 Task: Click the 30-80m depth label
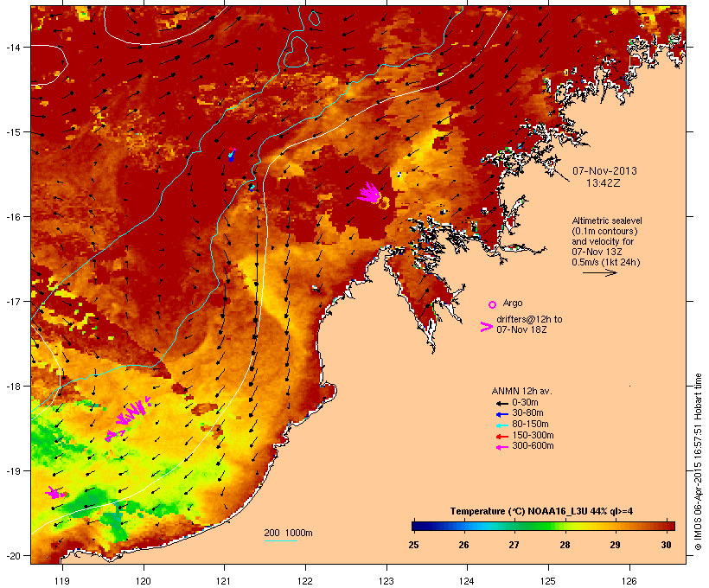tap(527, 413)
